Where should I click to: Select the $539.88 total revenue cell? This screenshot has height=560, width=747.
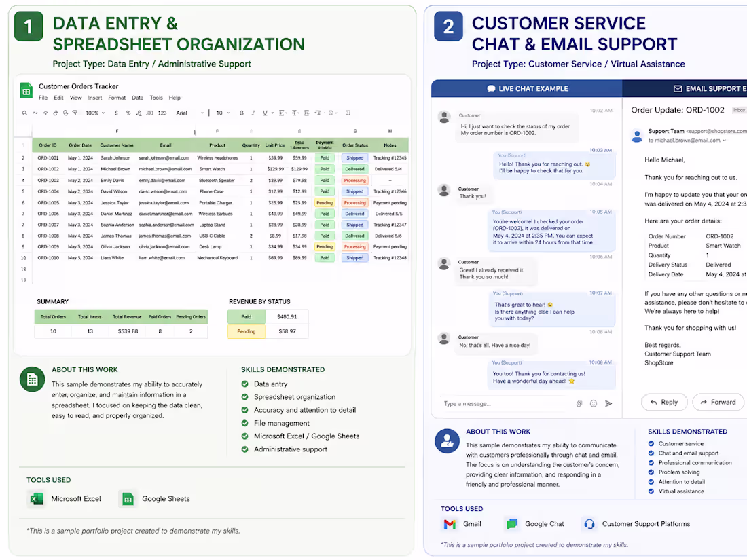[128, 331]
